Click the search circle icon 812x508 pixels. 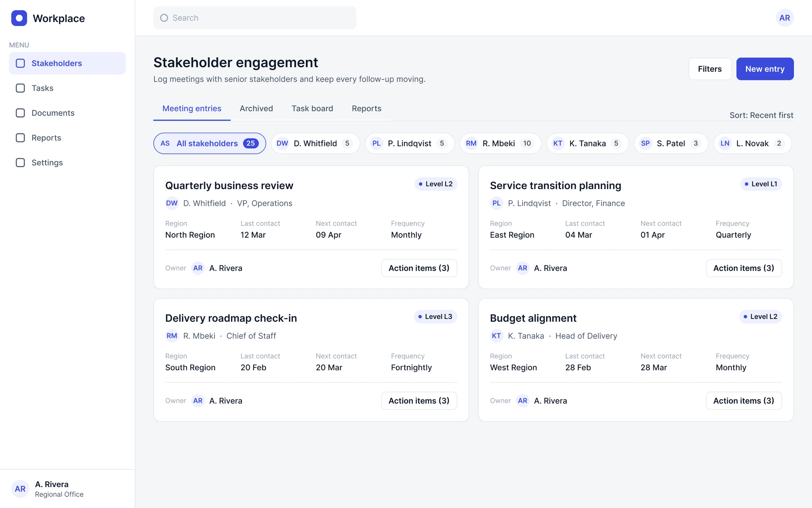point(164,18)
